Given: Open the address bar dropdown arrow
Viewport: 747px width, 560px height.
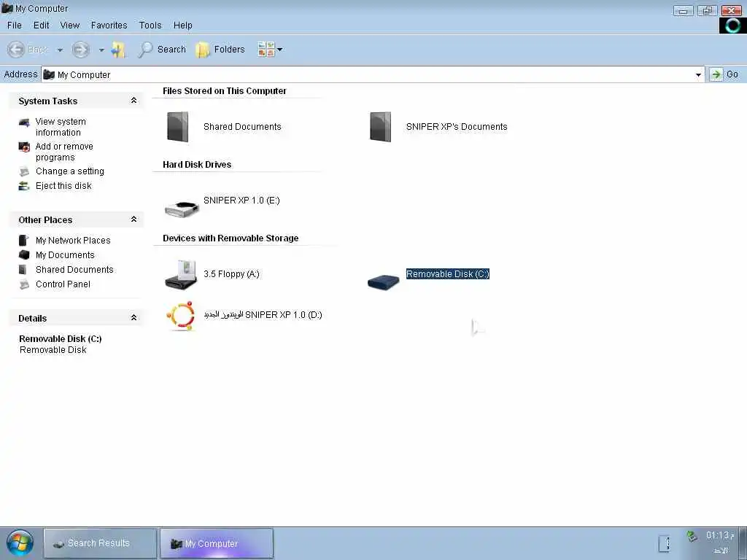Looking at the screenshot, I should click(x=698, y=75).
